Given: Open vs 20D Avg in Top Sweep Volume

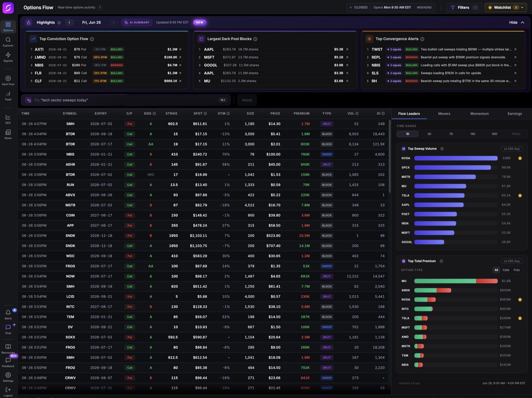Looking at the screenshot, I should (511, 149).
